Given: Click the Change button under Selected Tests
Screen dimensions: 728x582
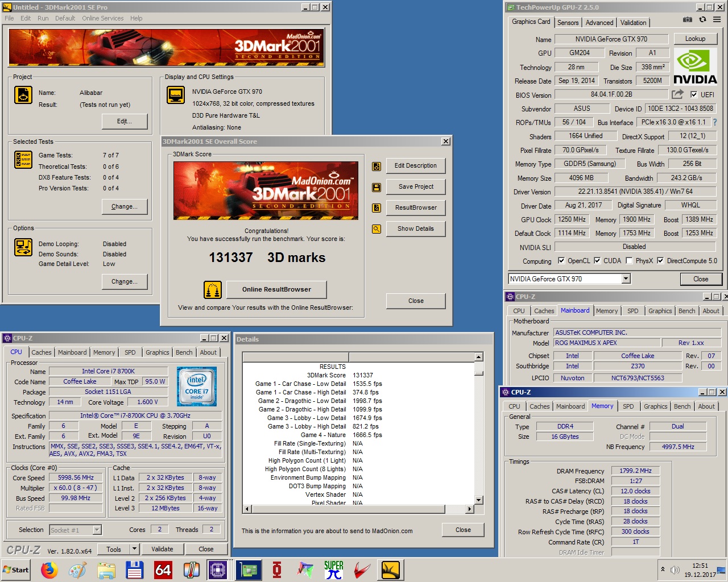Looking at the screenshot, I should click(124, 206).
